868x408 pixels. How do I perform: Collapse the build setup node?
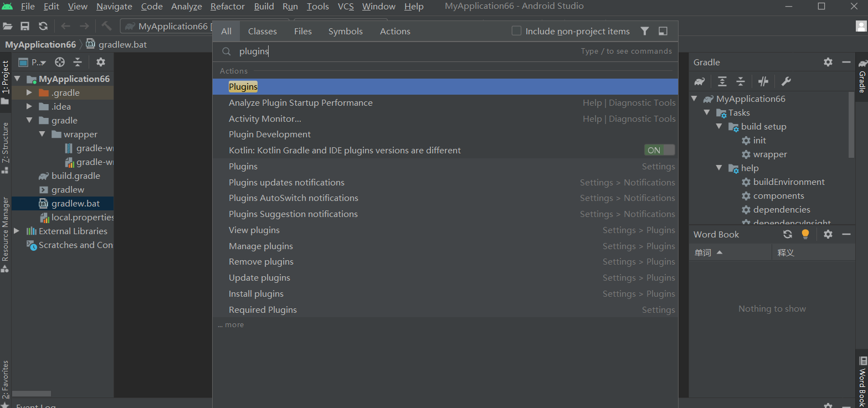point(719,127)
